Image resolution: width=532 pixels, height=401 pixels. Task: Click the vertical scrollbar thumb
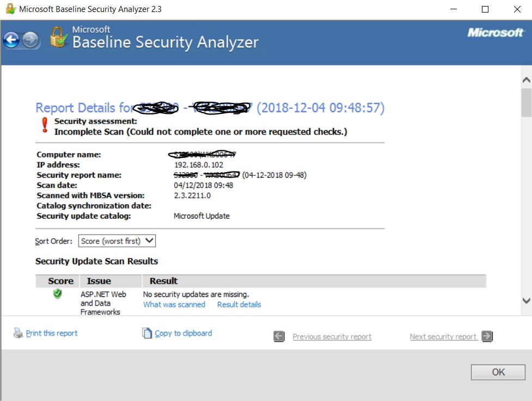(526, 103)
